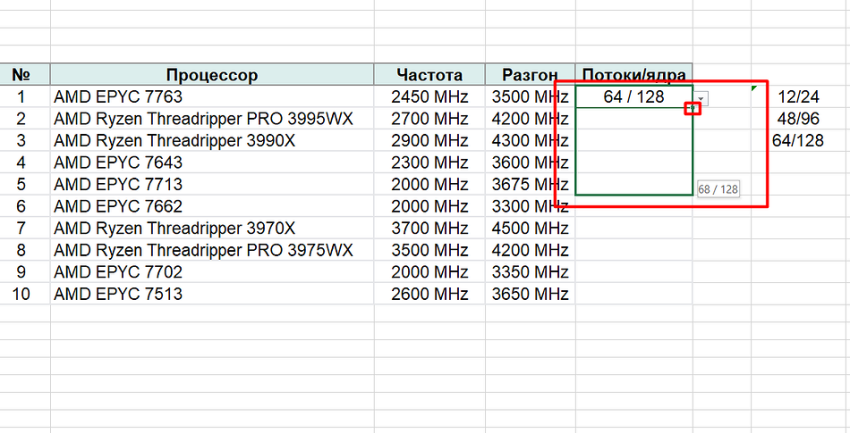Click the list value 64/128
Screen dimensions: 850x433
tap(798, 140)
